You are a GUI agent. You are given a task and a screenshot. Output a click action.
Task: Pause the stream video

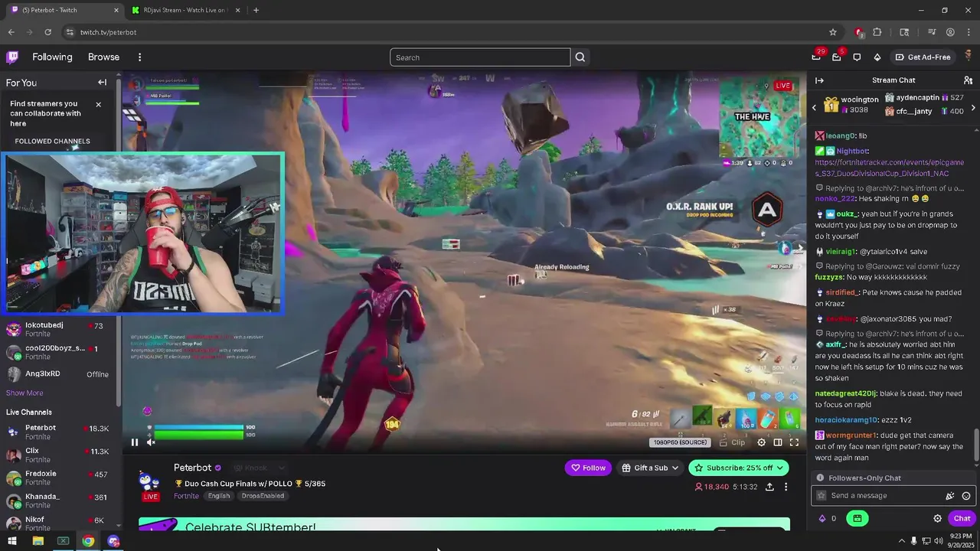pos(135,442)
